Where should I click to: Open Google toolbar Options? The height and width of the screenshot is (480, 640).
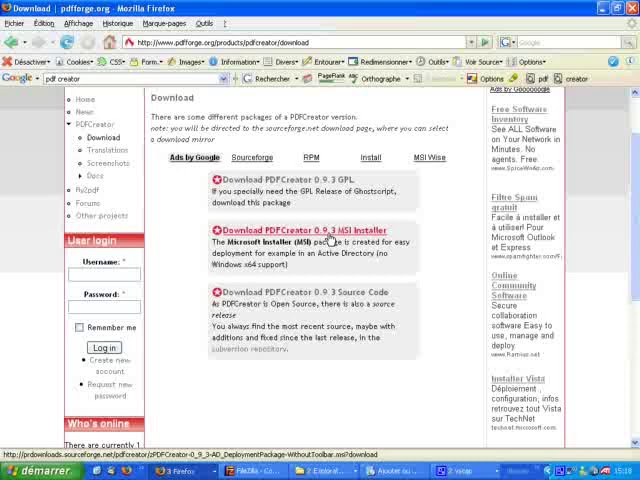click(x=486, y=78)
